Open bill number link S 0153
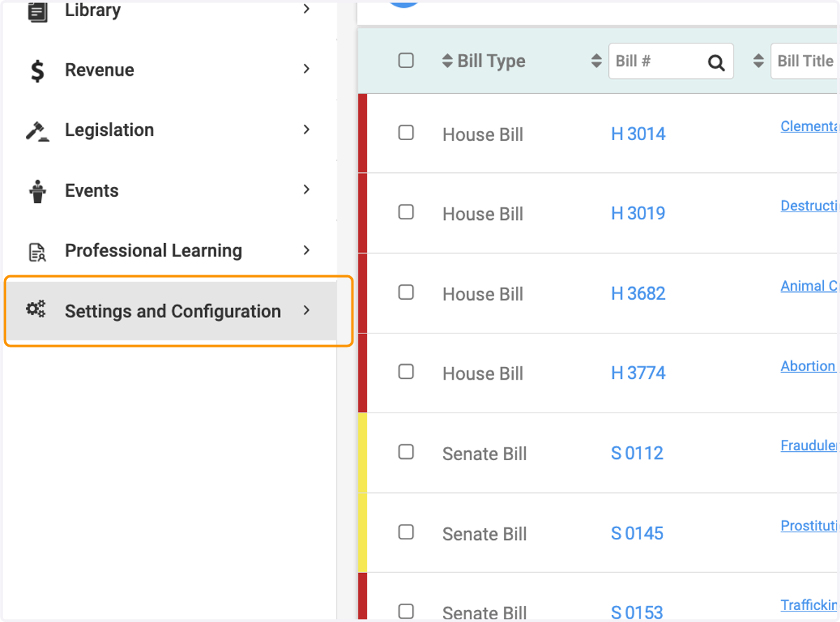 click(x=637, y=612)
